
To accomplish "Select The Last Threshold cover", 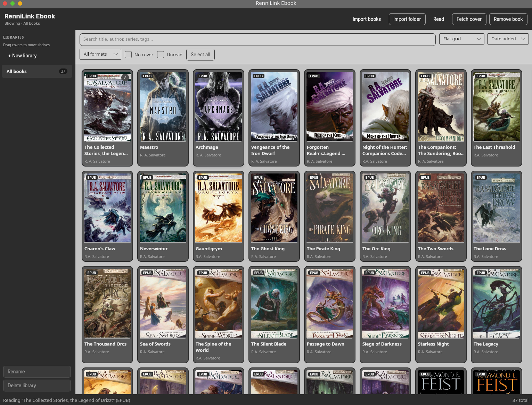I will 497,107.
